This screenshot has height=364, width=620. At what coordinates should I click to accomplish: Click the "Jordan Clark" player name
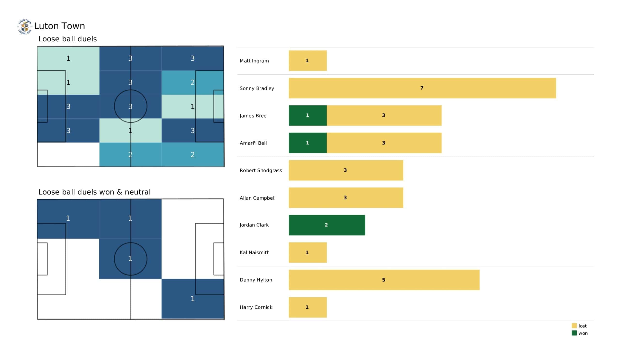[254, 225]
